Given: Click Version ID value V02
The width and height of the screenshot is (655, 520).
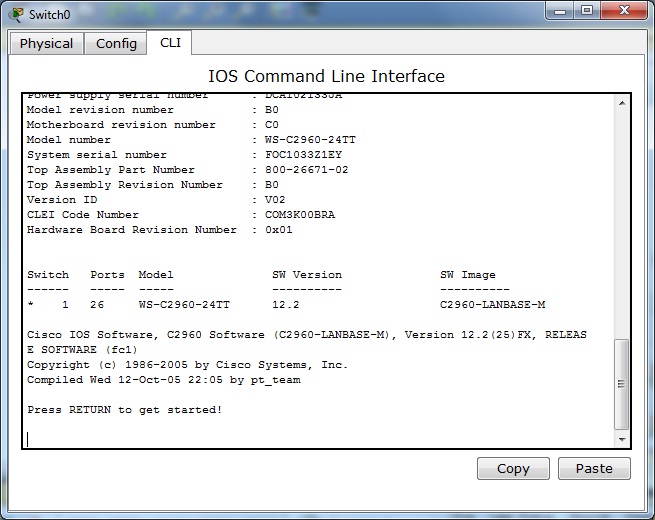Looking at the screenshot, I should [x=275, y=200].
